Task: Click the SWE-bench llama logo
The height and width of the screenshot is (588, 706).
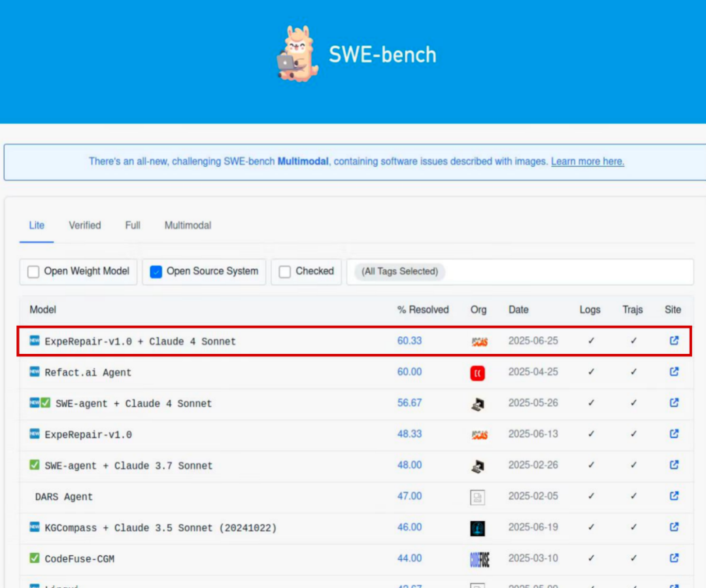Action: [x=297, y=54]
